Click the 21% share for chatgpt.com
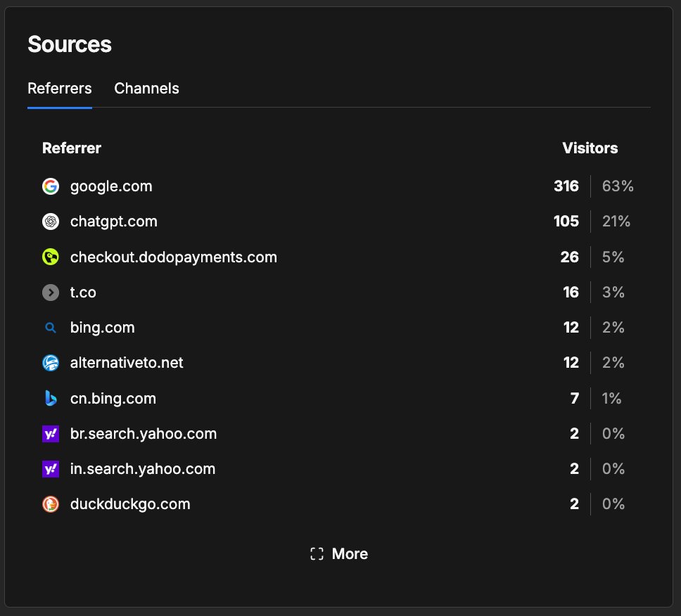681x616 pixels. pyautogui.click(x=616, y=222)
